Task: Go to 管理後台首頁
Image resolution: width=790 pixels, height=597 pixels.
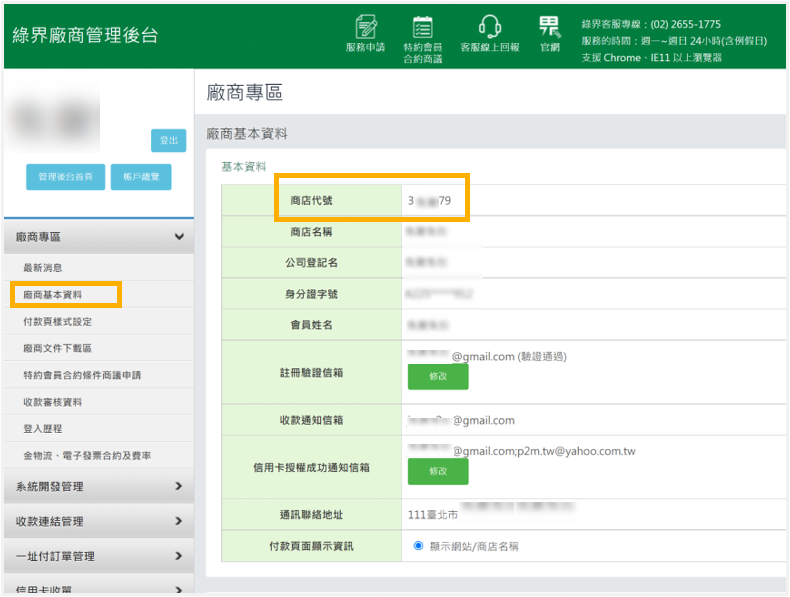Action: pyautogui.click(x=65, y=177)
